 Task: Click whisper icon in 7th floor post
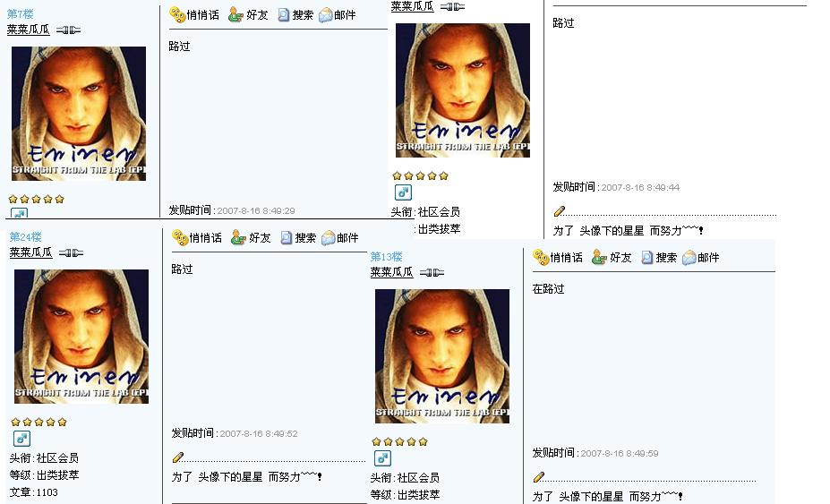pos(178,15)
